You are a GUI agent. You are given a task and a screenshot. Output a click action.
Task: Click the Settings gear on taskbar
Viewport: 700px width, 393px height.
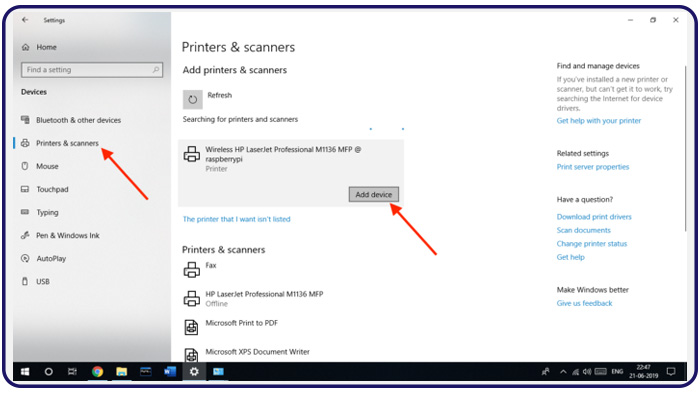pos(194,372)
